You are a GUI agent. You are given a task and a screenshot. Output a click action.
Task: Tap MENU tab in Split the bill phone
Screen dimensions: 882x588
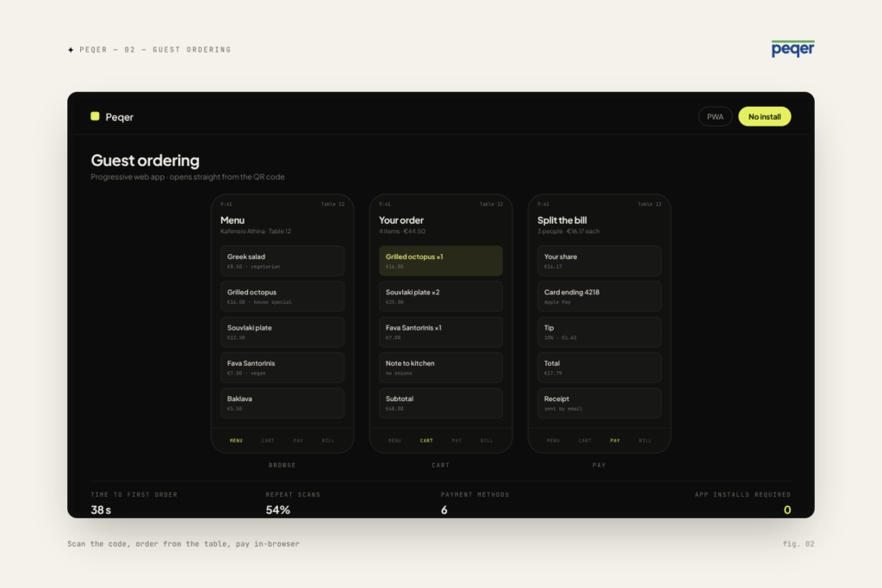(x=554, y=441)
